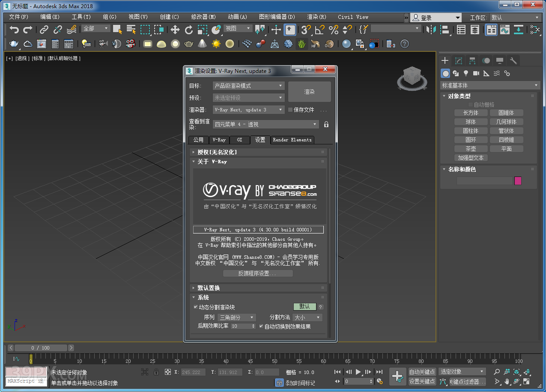Viewport: 546px width, 392px height.
Task: Open the Schematic View from the toolbar
Action: (519, 30)
